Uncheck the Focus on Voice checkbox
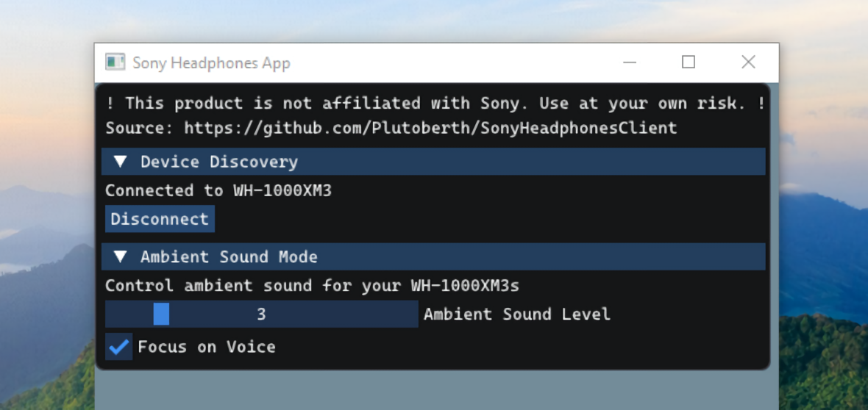868x410 pixels. 118,346
